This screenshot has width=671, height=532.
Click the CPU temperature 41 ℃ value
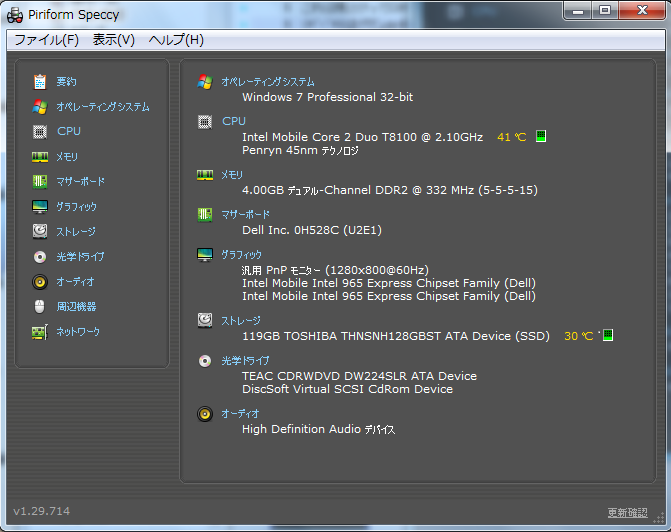(x=512, y=137)
